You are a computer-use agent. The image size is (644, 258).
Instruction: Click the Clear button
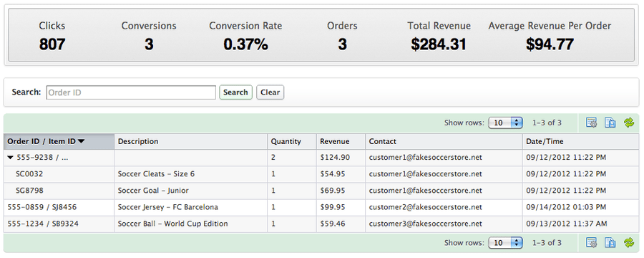[270, 92]
